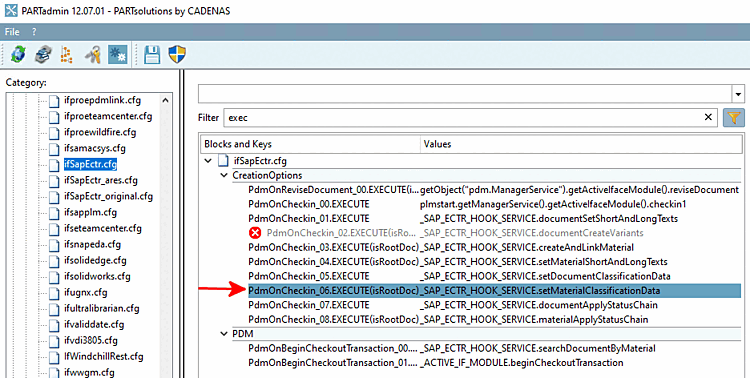This screenshot has height=378, width=750.
Task: Click the orange hierarchy tree toolbar icon
Action: click(x=66, y=55)
